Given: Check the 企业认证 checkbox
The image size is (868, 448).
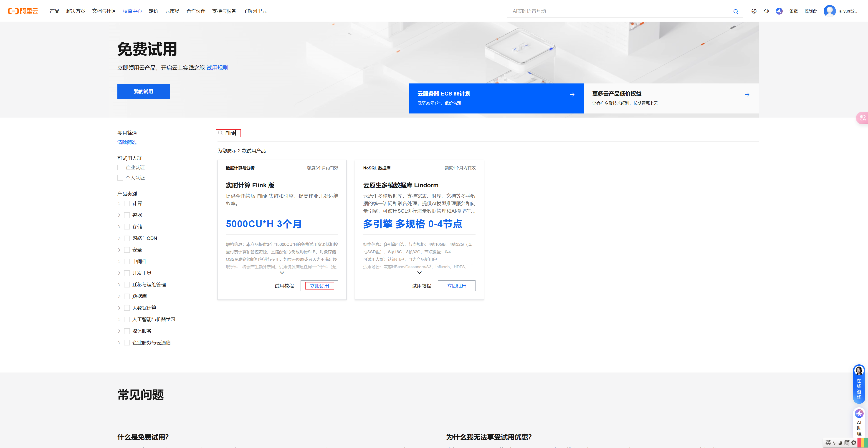Looking at the screenshot, I should pos(120,168).
